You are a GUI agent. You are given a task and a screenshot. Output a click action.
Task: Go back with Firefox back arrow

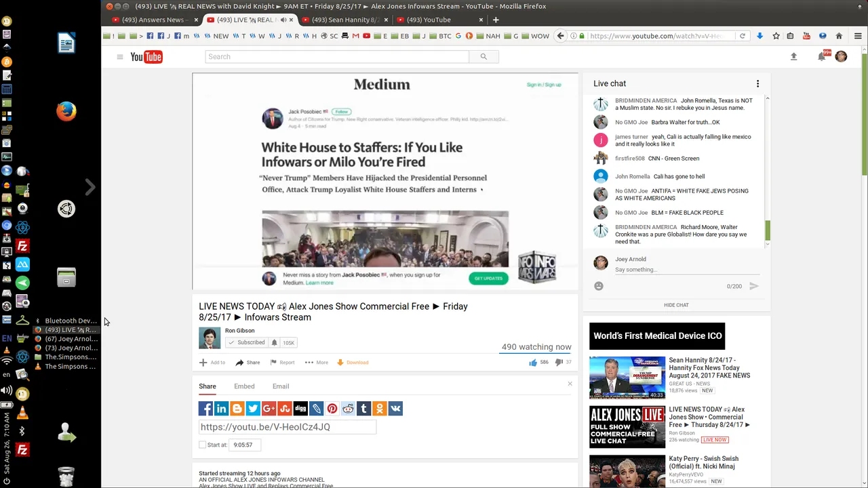560,36
